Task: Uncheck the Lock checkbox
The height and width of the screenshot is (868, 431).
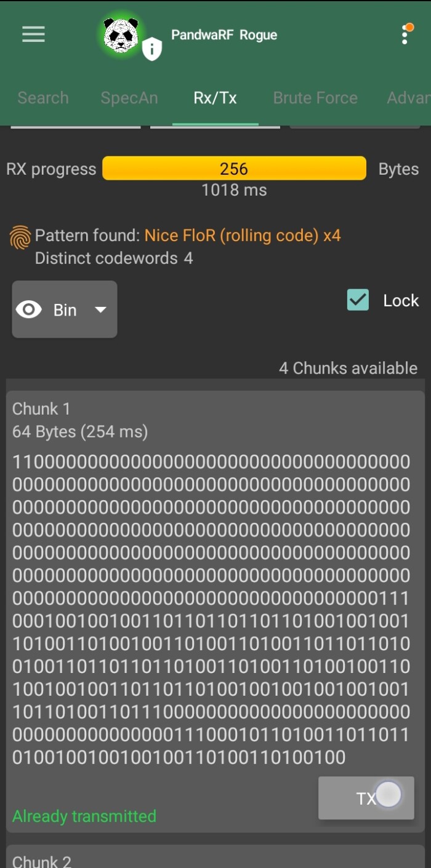Action: point(358,300)
